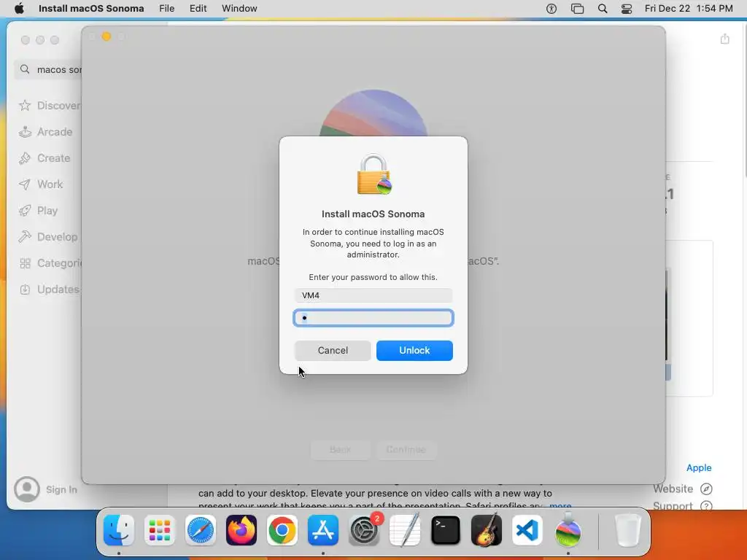
Task: Click Sign In in App Store
Action: point(61,489)
